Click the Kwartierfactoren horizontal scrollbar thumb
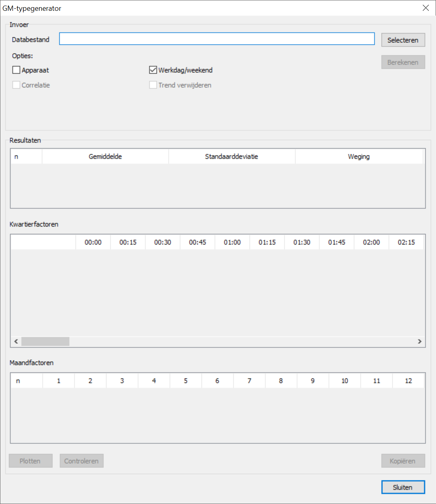 45,341
